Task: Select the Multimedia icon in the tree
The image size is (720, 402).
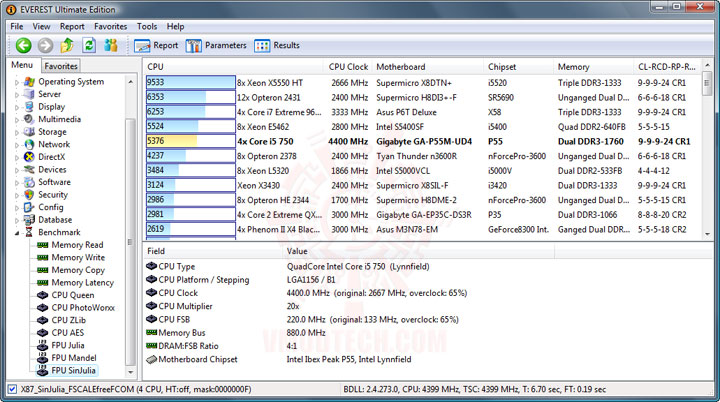Action: click(29, 119)
